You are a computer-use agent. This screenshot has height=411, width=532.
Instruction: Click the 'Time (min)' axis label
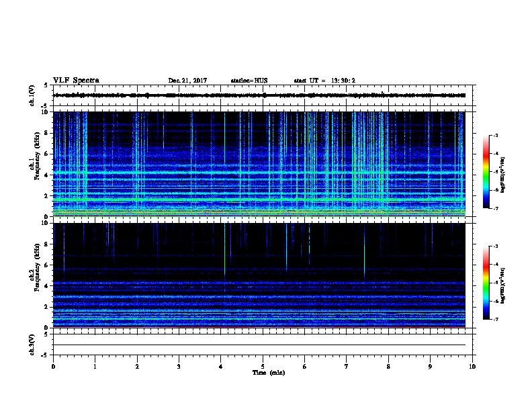[x=269, y=373]
